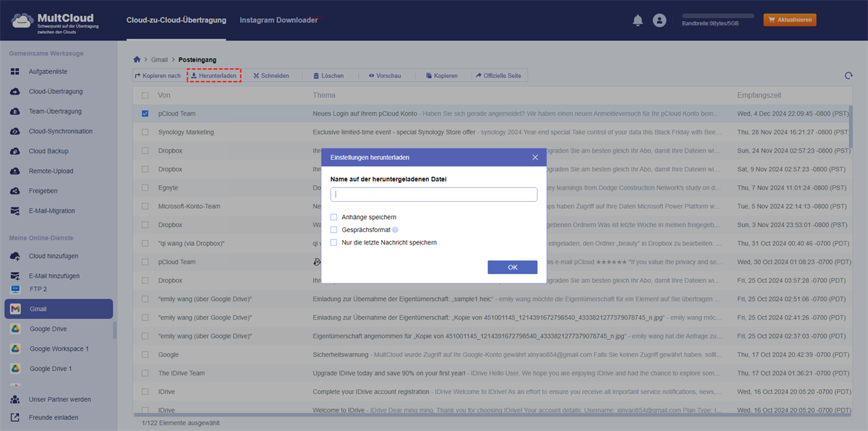Screen dimensions: 868x431
Task: Click the Cloud-Übertragung cloud icon
Action: 15,92
